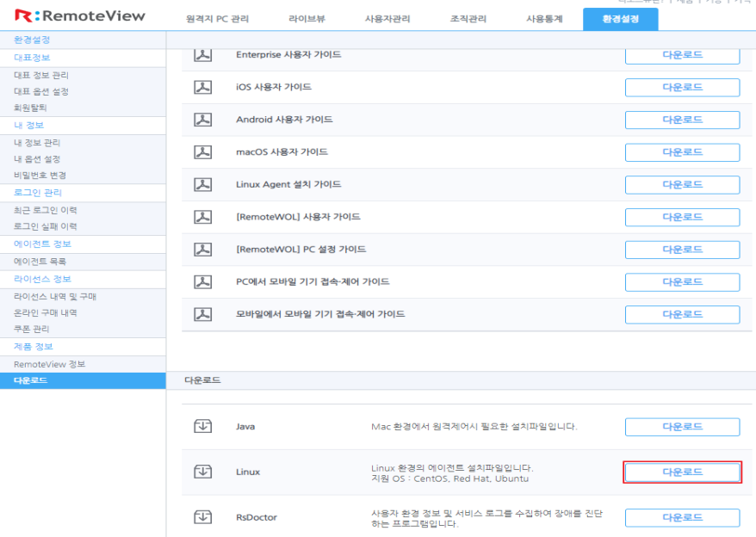This screenshot has height=537, width=756.
Task: Click the PDF icon for Android 사용자 가이드
Action: point(202,120)
